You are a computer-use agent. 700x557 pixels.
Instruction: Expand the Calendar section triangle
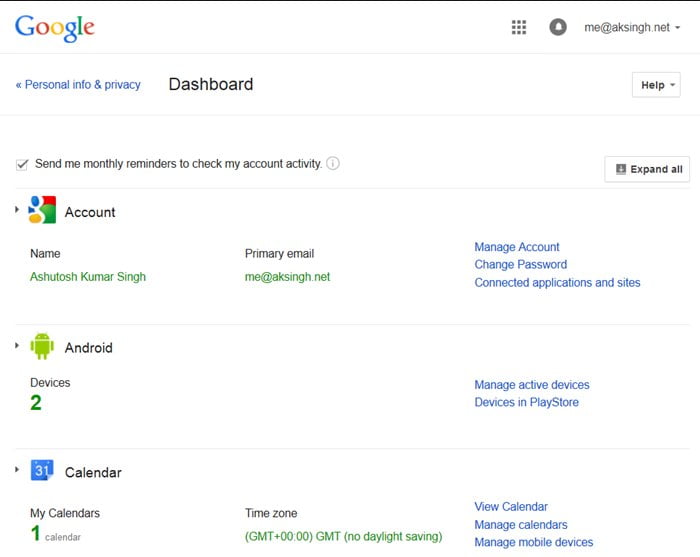17,470
